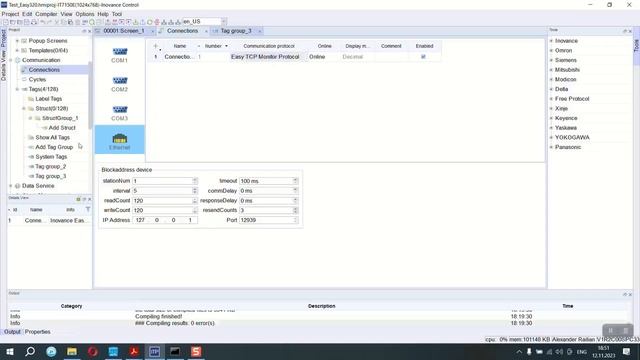Adjust the resendCounts stepper arrows
The width and height of the screenshot is (640, 360).
coord(295,210)
